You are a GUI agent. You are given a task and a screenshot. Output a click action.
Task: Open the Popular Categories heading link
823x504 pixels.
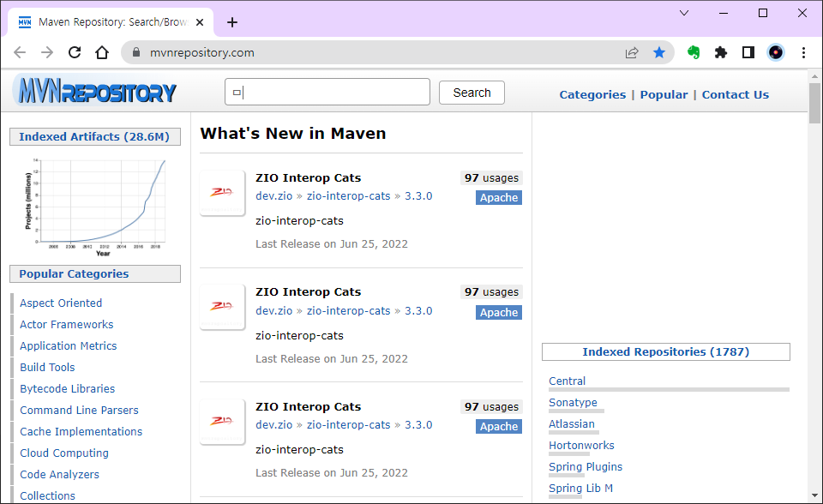pyautogui.click(x=74, y=274)
